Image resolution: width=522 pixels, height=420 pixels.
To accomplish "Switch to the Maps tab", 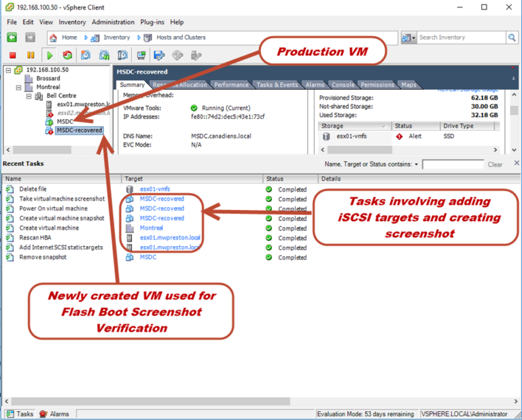I will point(408,85).
